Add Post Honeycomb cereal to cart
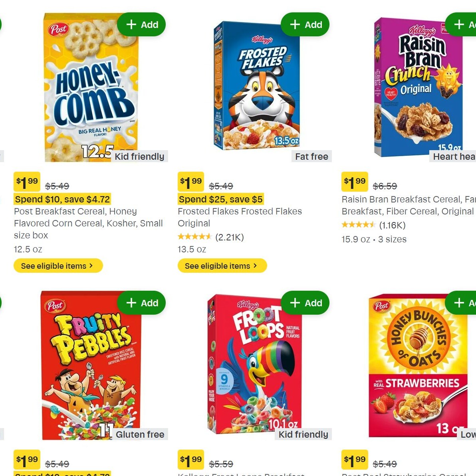The height and width of the screenshot is (476, 476). point(141,25)
